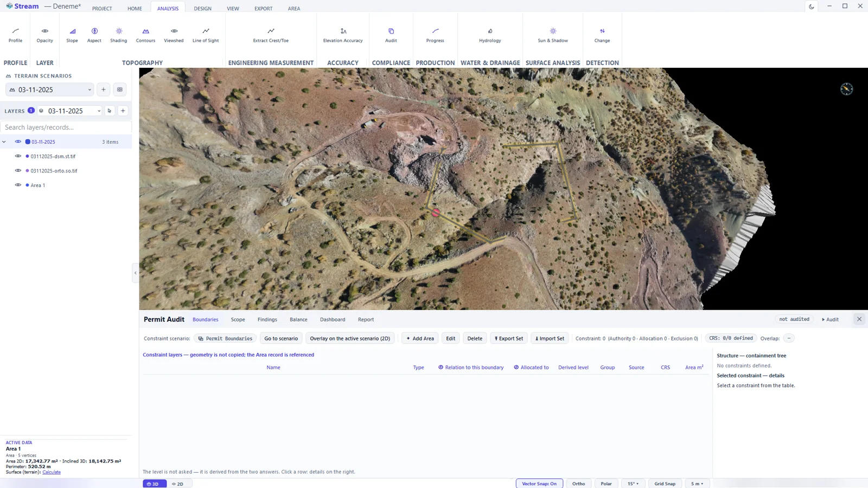Click the Export Set button
The height and width of the screenshot is (488, 868).
[x=509, y=338]
